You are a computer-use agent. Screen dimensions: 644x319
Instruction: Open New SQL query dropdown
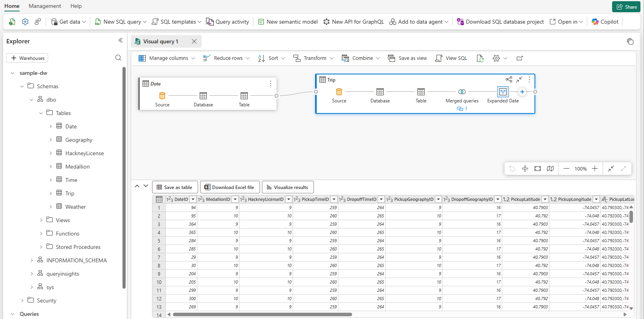pos(121,22)
